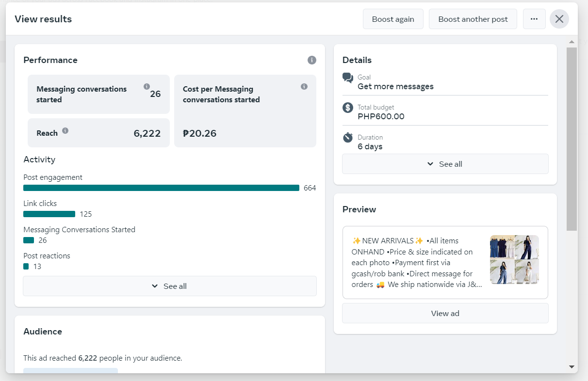
Task: Click the Goal chat bubbles icon
Action: [x=348, y=78]
